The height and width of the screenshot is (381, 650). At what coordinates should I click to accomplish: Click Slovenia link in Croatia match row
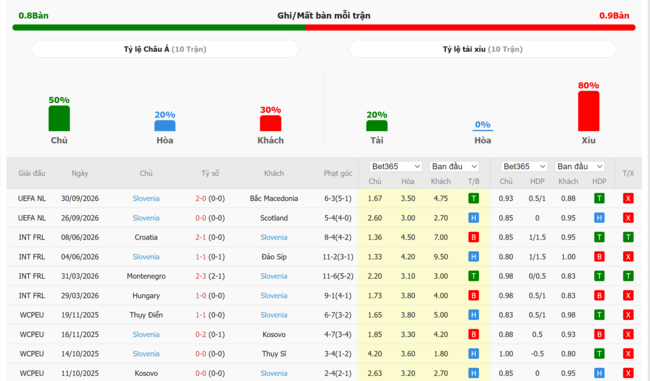[x=274, y=237]
